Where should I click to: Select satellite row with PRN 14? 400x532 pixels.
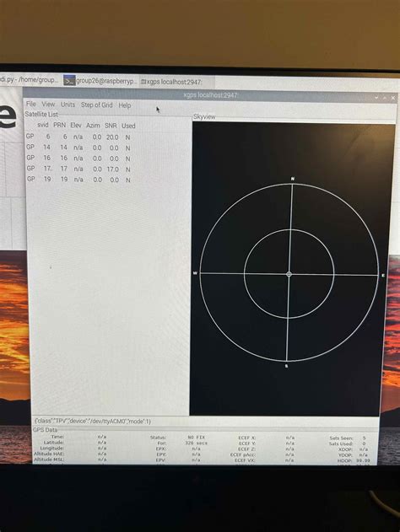pyautogui.click(x=78, y=148)
